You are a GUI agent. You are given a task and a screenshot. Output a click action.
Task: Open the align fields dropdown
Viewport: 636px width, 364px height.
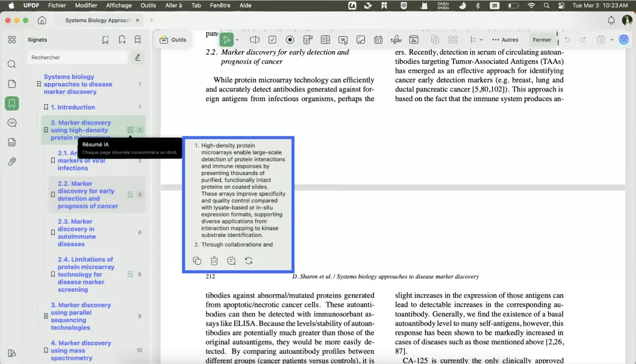tap(476, 40)
